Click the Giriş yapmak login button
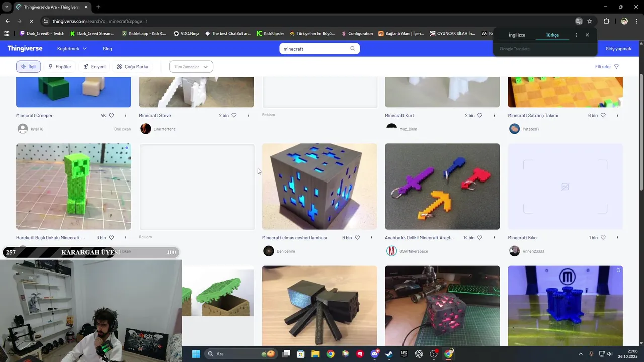 [618, 49]
